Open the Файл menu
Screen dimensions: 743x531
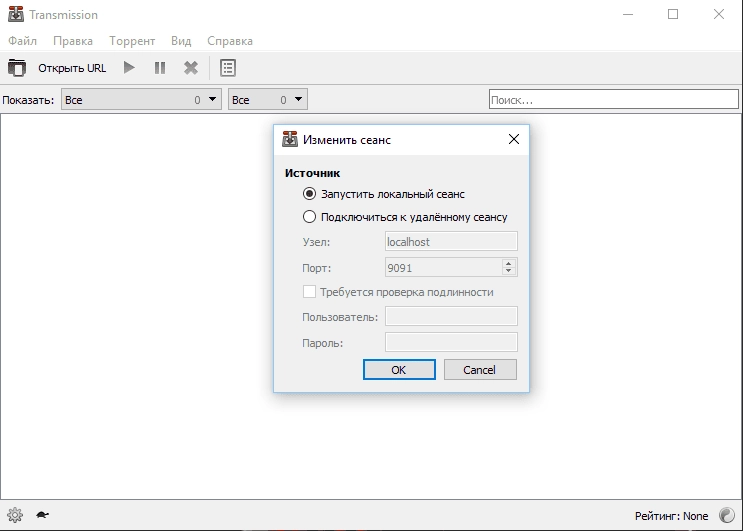22,41
